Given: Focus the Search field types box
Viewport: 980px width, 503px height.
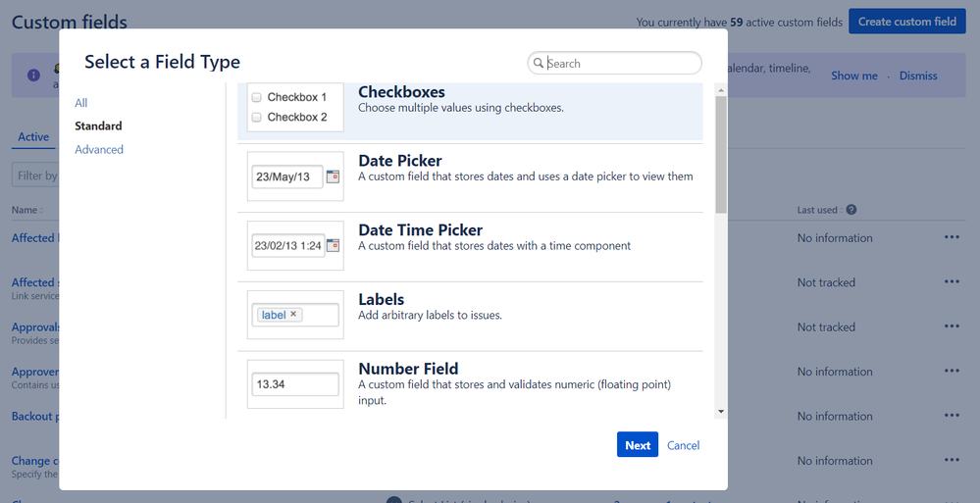Looking at the screenshot, I should (614, 63).
